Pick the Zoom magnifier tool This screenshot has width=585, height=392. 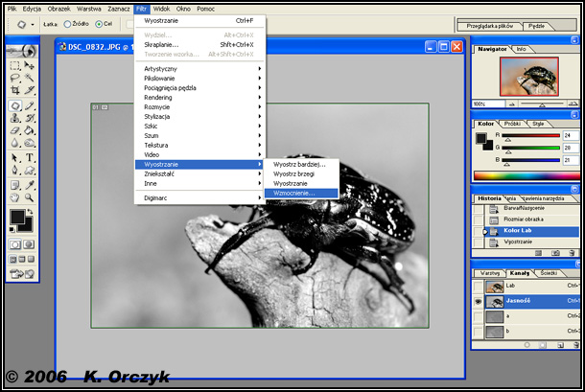31,197
